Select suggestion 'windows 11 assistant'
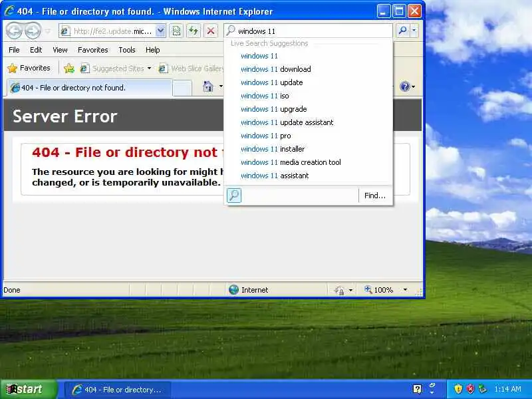This screenshot has width=532, height=399. [308, 176]
